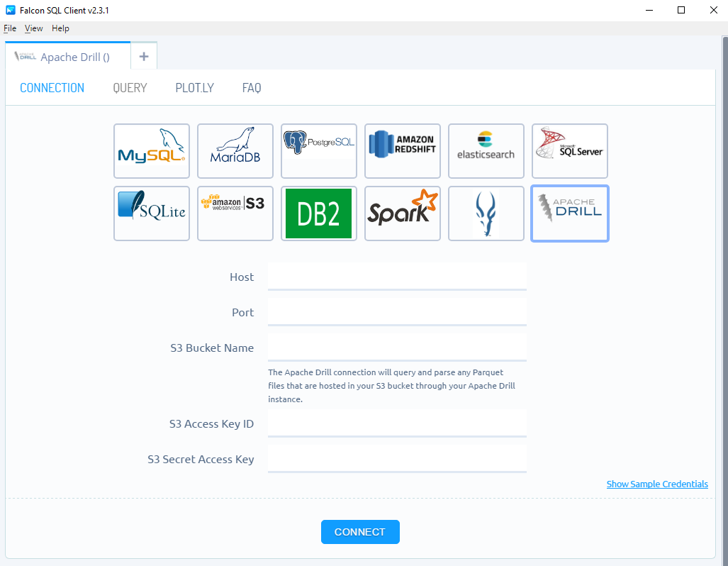Click the Show Sample Credentials link
The height and width of the screenshot is (566, 728).
click(656, 484)
